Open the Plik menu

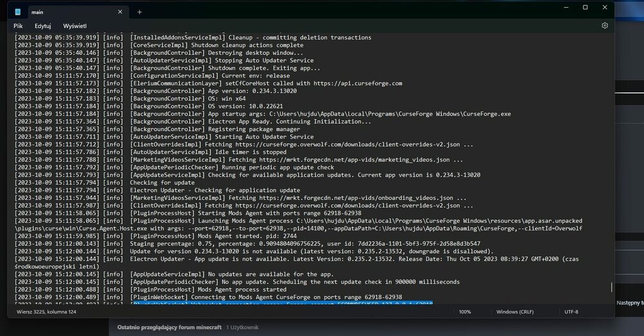coord(18,26)
